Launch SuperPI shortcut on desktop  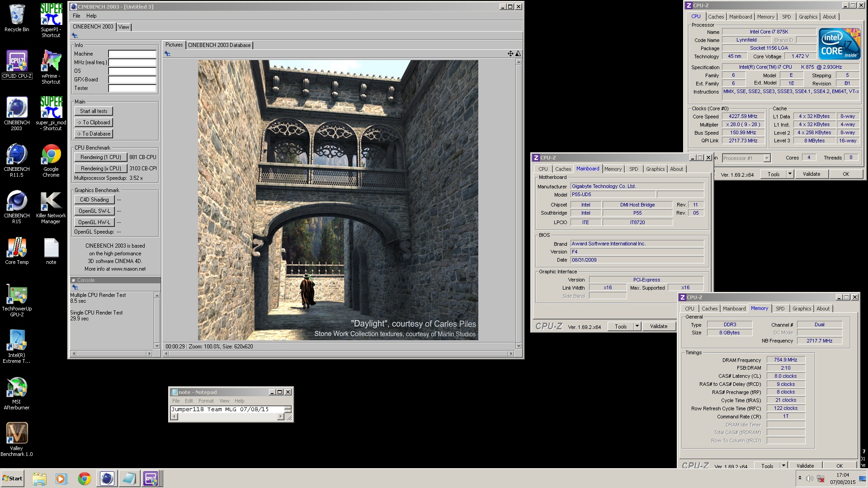51,20
